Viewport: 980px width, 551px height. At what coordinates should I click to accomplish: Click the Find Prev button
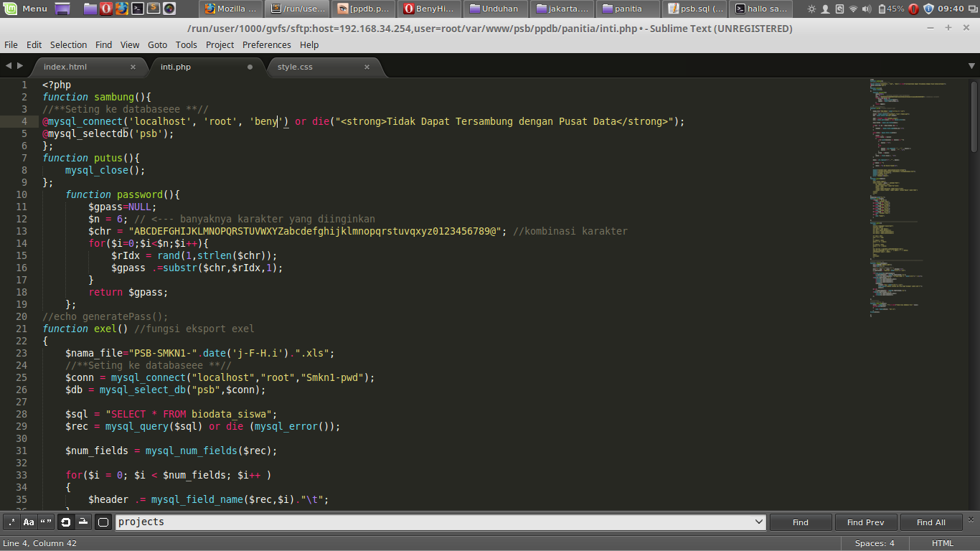coord(866,522)
